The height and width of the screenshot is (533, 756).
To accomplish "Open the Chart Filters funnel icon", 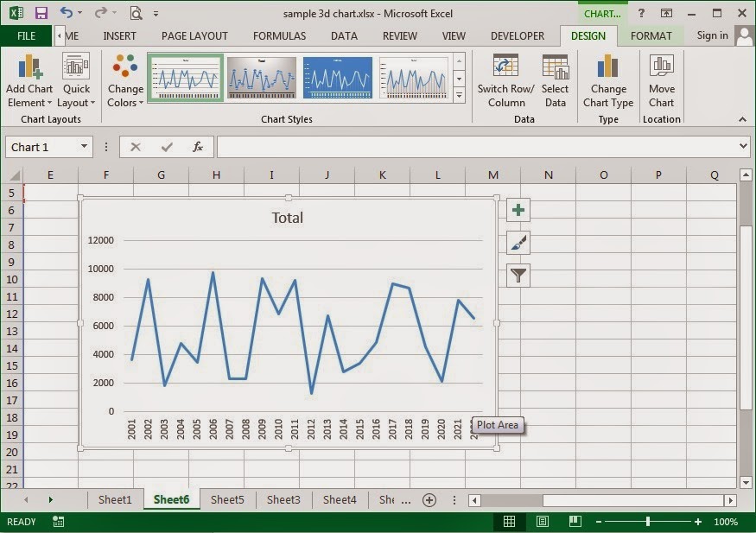I will [x=517, y=275].
